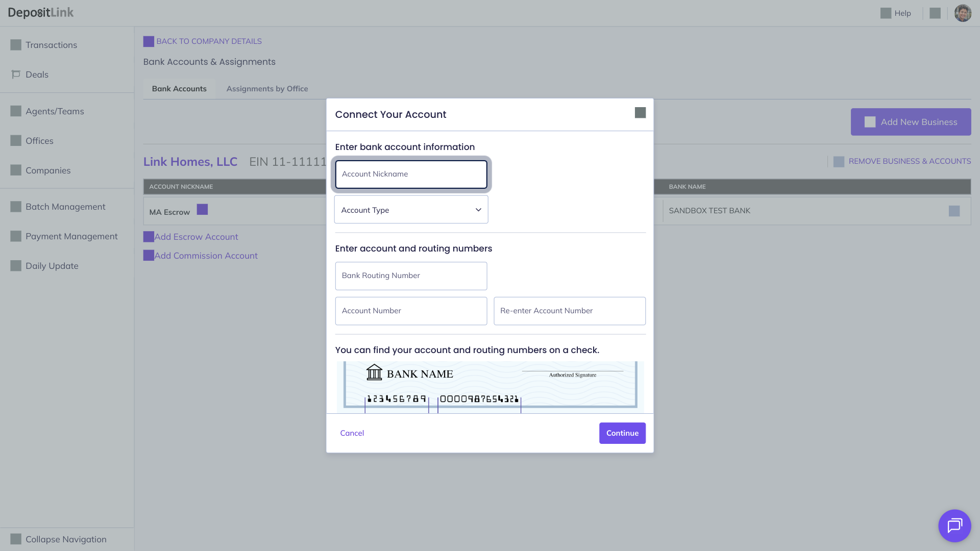
Task: Click the Batch Management sidebar icon
Action: [x=16, y=207]
